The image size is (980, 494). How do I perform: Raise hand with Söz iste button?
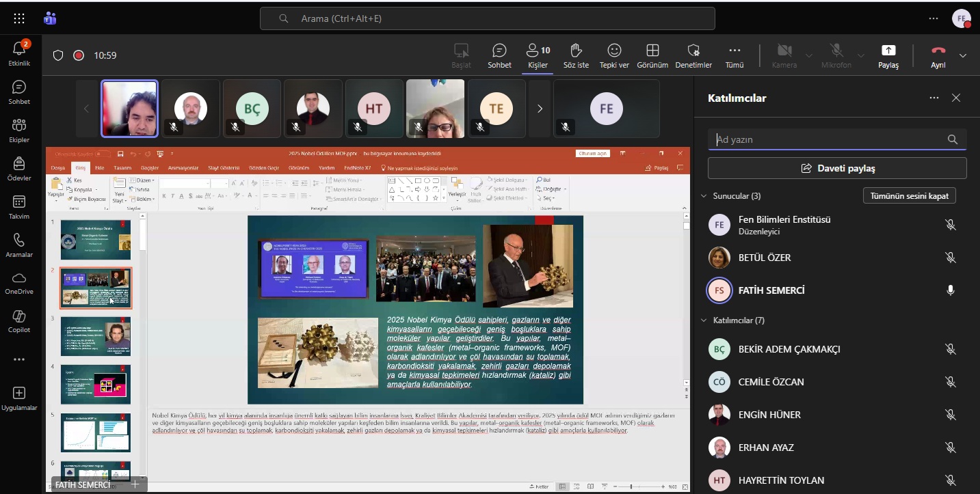(x=576, y=51)
